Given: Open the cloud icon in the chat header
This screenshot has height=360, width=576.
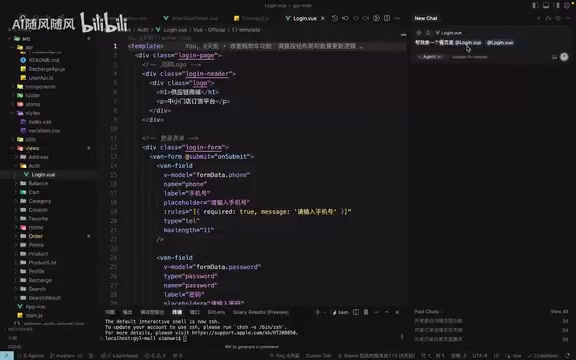Looking at the screenshot, I should pos(548,18).
